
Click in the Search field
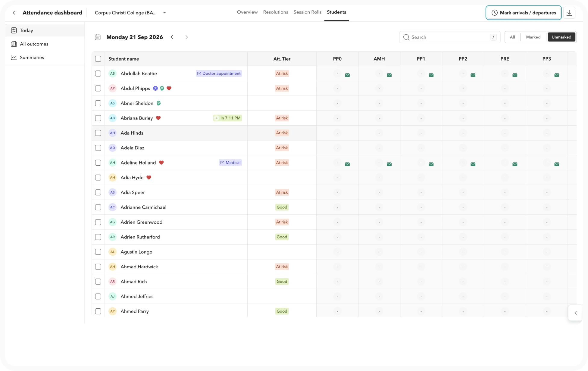tap(449, 37)
